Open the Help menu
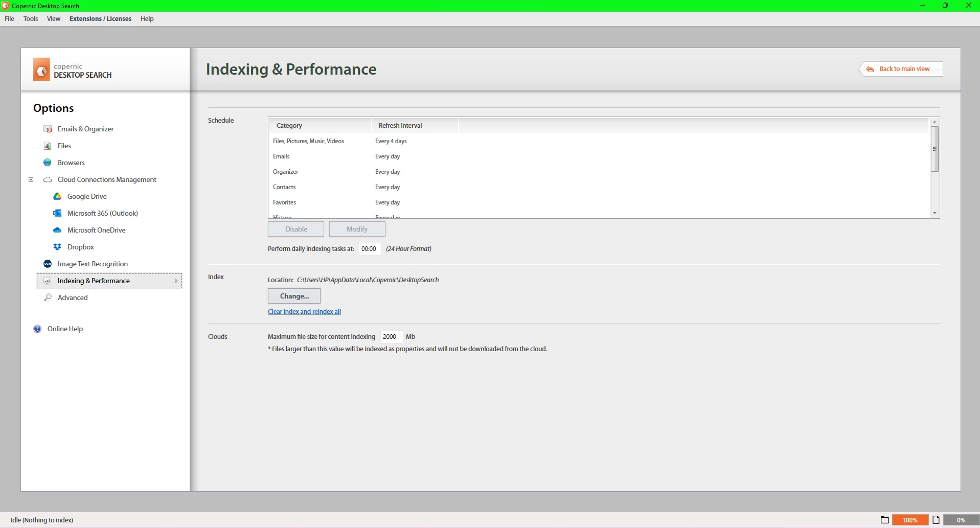Image resolution: width=980 pixels, height=528 pixels. click(x=147, y=18)
